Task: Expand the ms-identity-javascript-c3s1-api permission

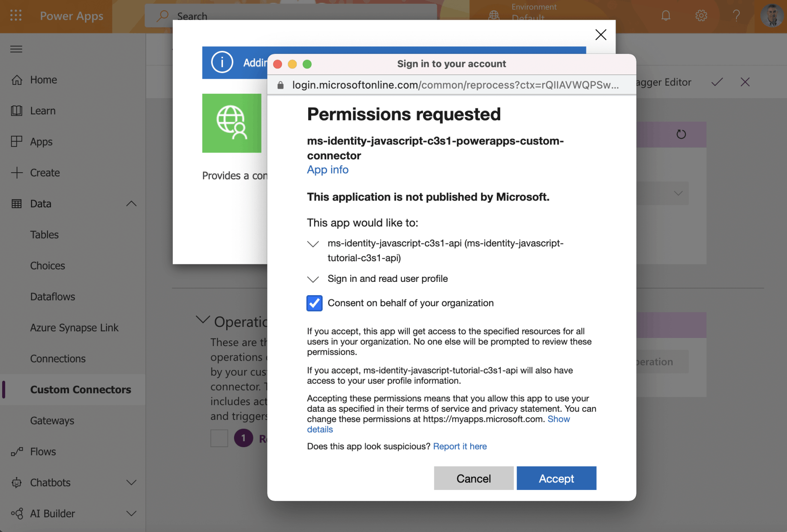Action: click(313, 244)
